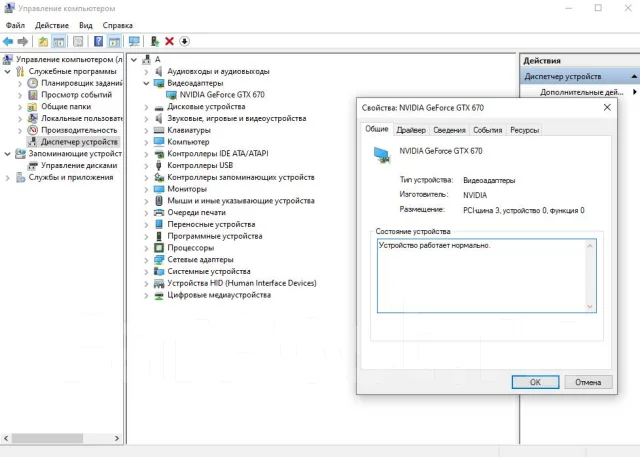Click the Дисковые устройства drive icon
This screenshot has height=457, width=640.
point(159,107)
